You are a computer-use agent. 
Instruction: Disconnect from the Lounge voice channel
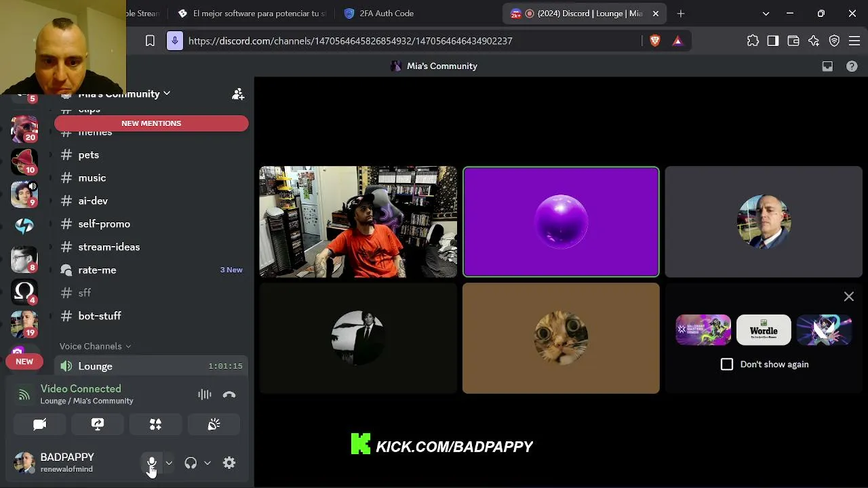pos(229,394)
